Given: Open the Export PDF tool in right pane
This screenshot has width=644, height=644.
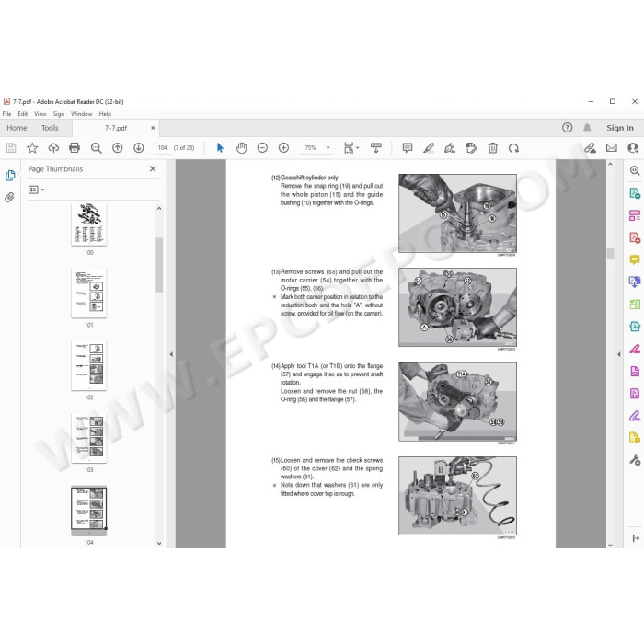Looking at the screenshot, I should pyautogui.click(x=635, y=193).
